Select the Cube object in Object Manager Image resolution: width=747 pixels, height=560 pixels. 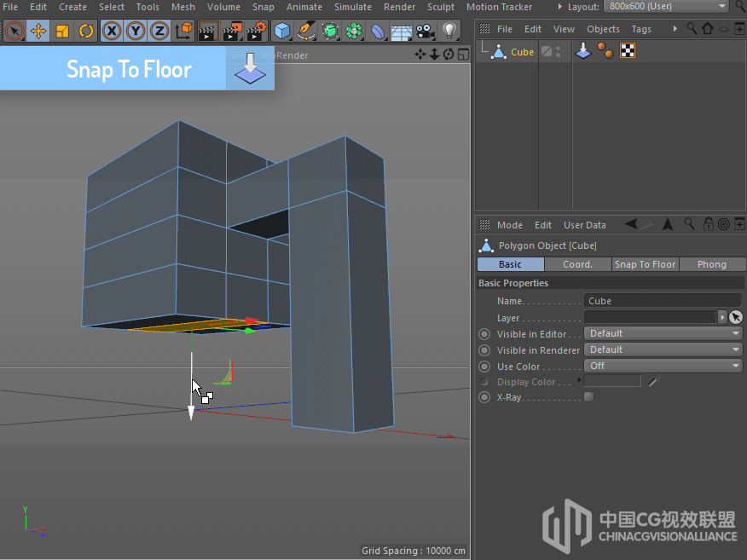[522, 52]
